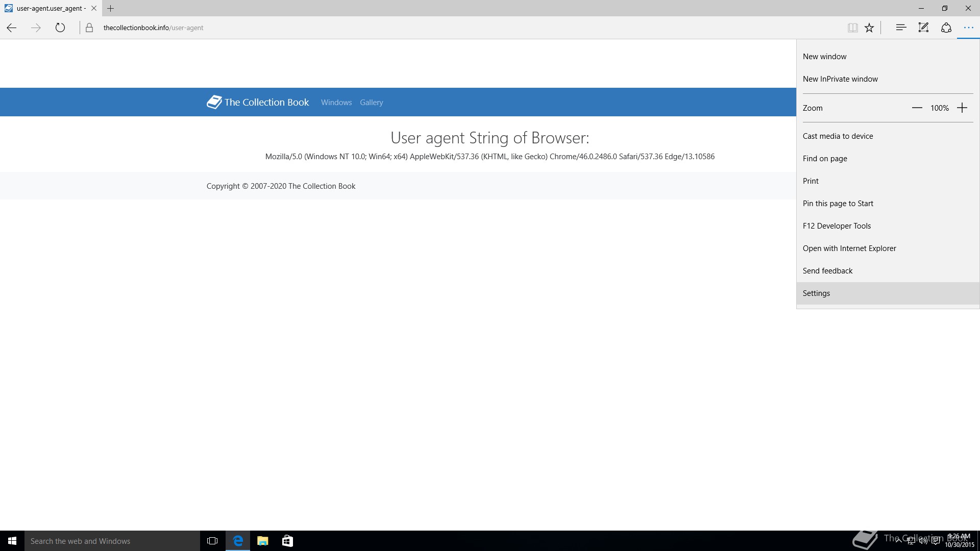Open the Hub lines icon

901,28
